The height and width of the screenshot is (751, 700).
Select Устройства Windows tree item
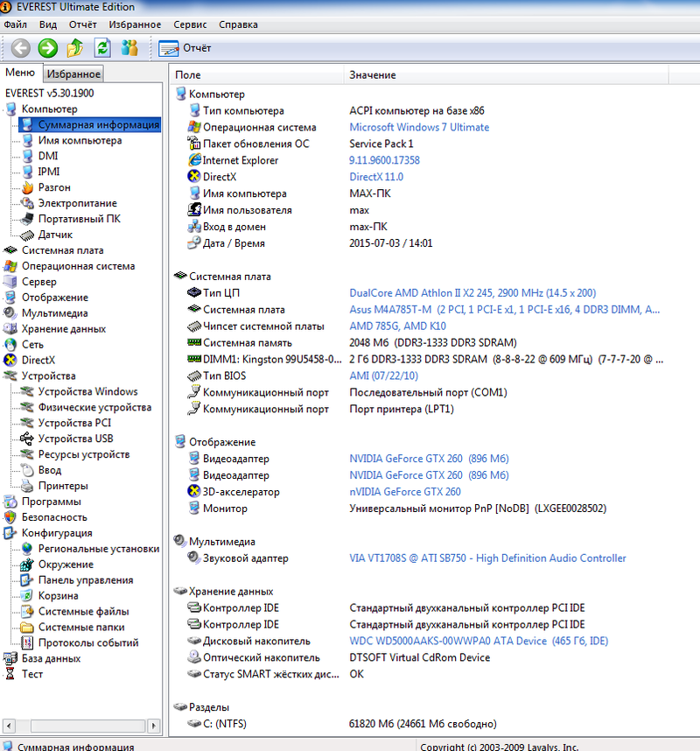(x=88, y=392)
